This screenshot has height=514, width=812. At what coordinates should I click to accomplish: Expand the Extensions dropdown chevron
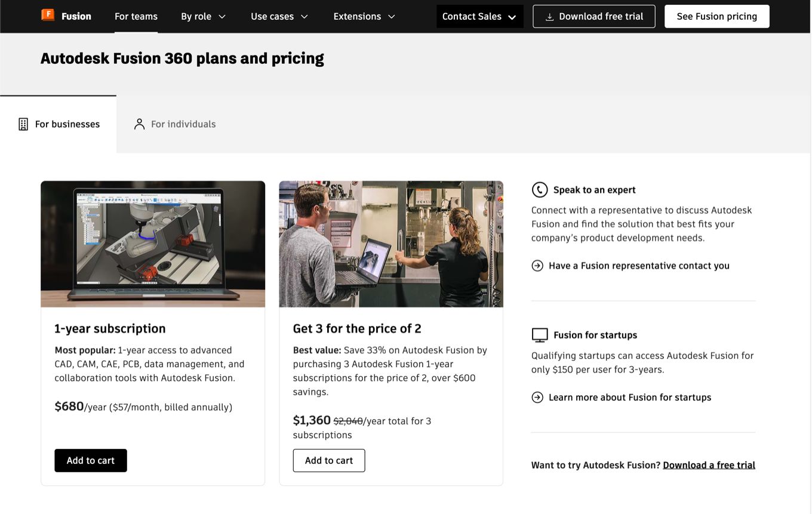click(x=392, y=17)
